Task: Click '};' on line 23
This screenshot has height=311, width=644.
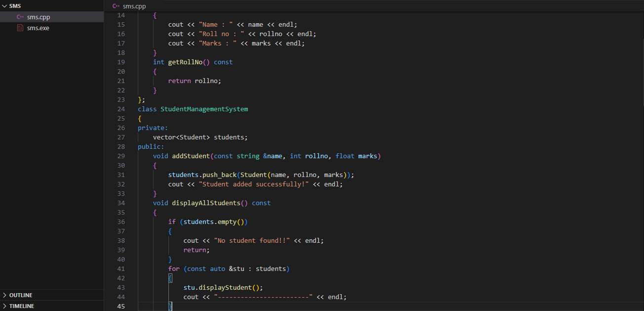Action: 141,99
